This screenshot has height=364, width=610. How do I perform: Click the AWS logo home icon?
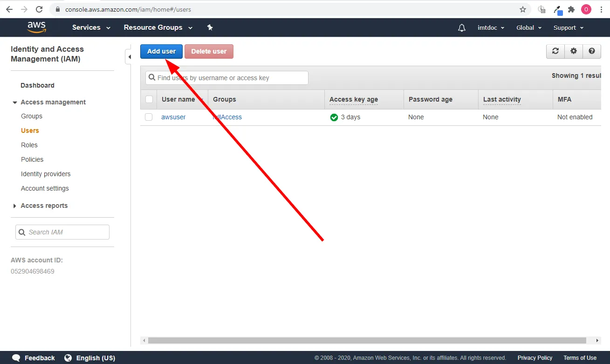click(36, 27)
